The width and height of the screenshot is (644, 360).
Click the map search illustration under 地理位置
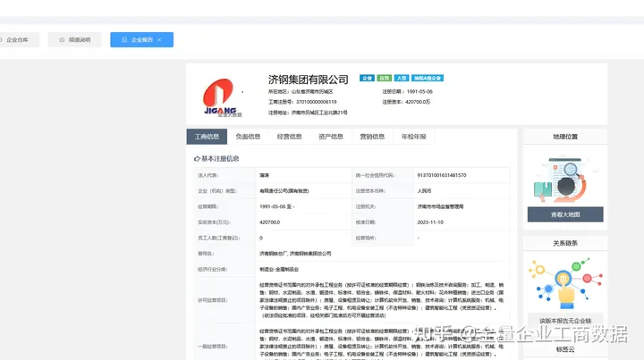click(565, 179)
